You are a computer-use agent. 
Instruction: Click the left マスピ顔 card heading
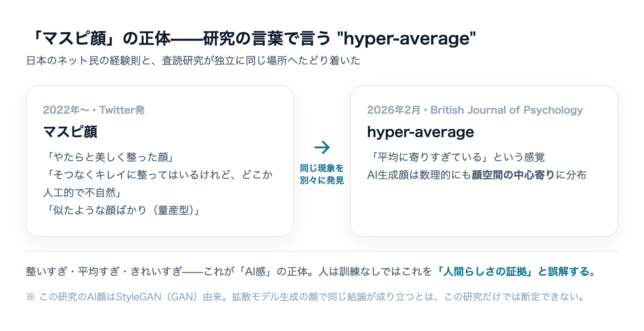coord(70,132)
